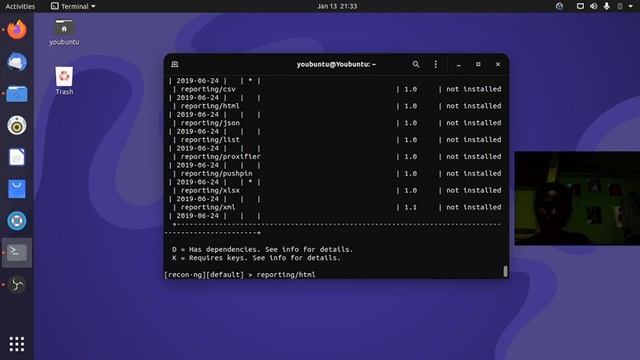Click the reporting/xml module text

click(208, 207)
